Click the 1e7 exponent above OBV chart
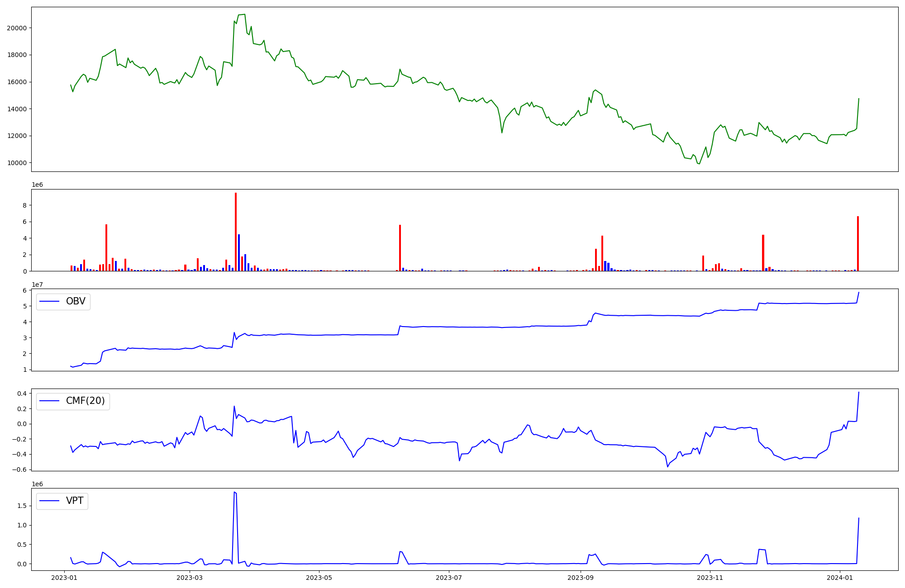905x588 pixels. [x=37, y=285]
